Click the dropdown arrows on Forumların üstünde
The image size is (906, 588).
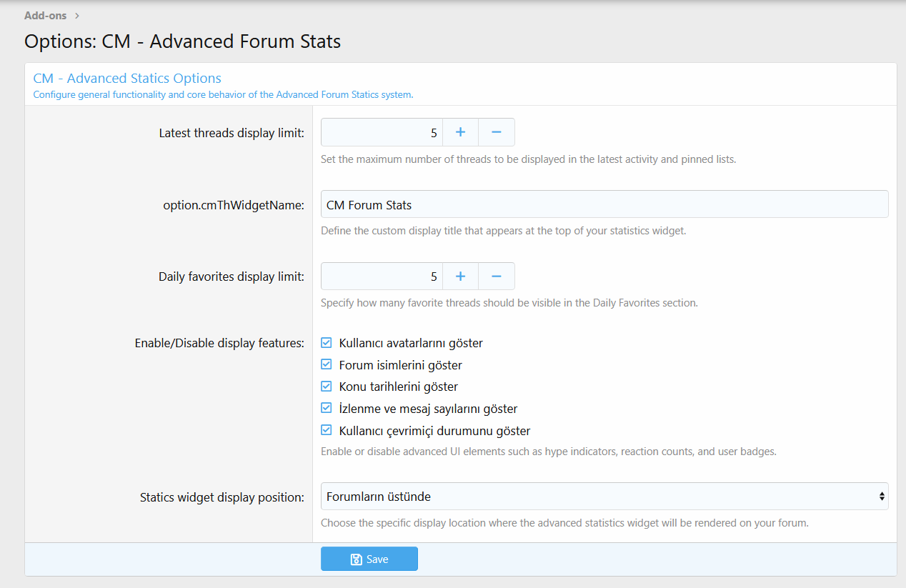(x=882, y=497)
